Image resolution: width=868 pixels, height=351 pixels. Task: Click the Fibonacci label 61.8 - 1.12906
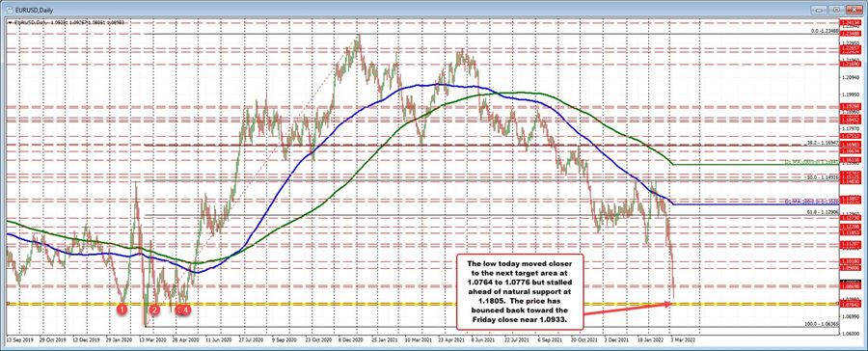pyautogui.click(x=824, y=212)
